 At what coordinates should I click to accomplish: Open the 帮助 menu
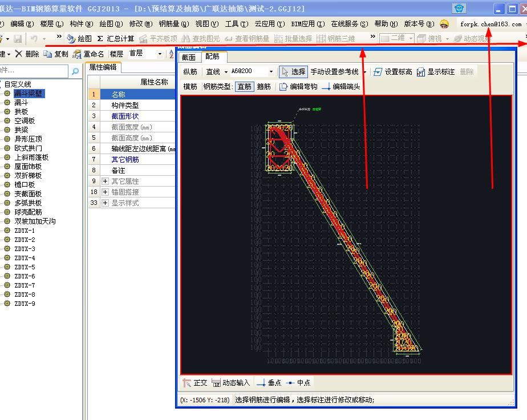pyautogui.click(x=386, y=24)
